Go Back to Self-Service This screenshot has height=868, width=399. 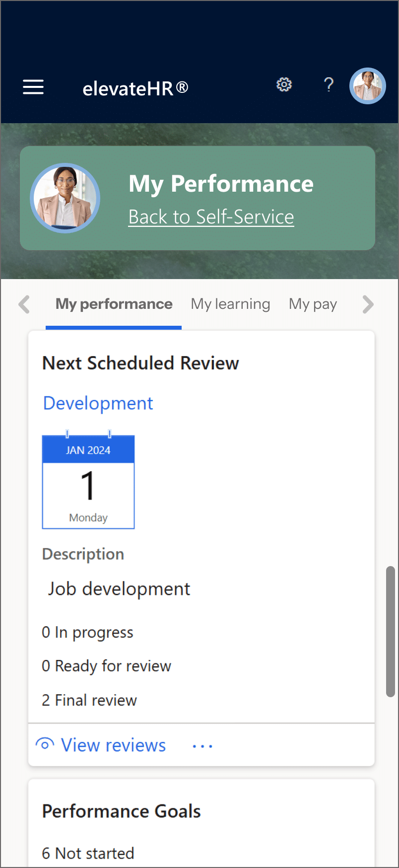(211, 217)
